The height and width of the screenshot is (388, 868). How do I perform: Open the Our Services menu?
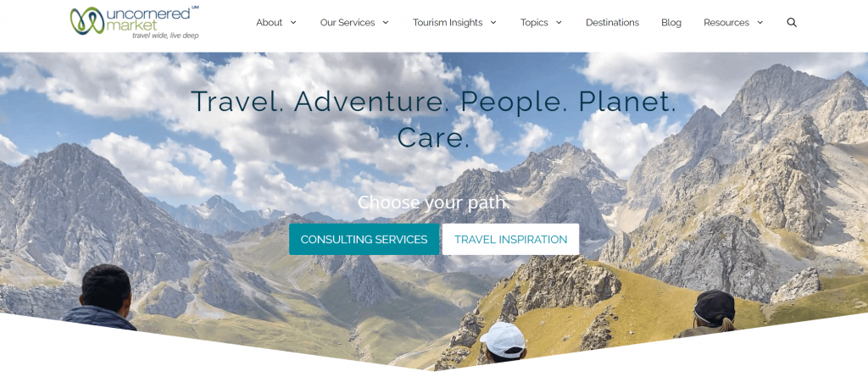click(x=347, y=23)
